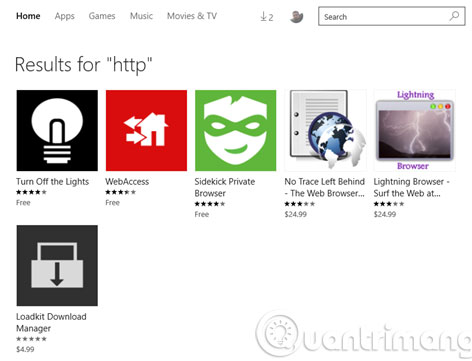The height and width of the screenshot is (361, 472).
Task: Click $24.99 price under Lightning Browser
Action: (x=385, y=214)
